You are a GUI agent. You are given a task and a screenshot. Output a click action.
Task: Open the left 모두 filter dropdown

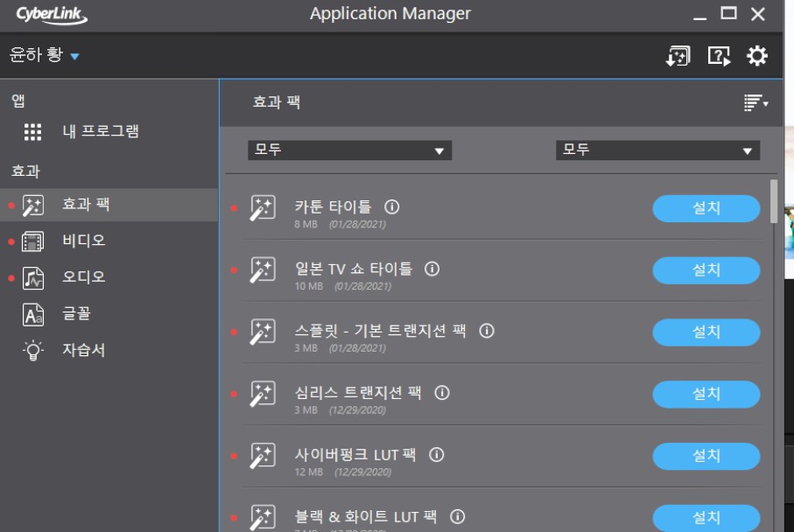tap(349, 150)
